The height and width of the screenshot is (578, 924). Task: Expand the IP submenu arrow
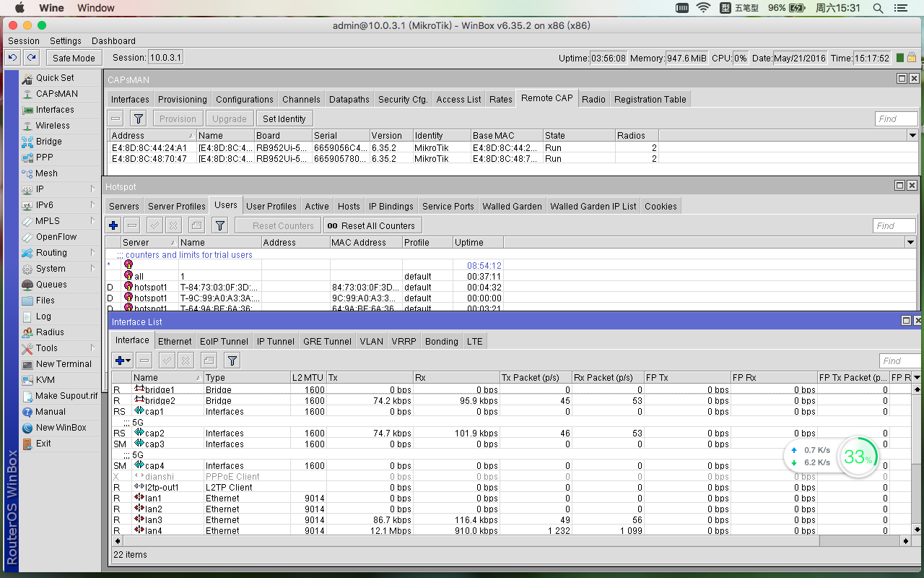(93, 189)
